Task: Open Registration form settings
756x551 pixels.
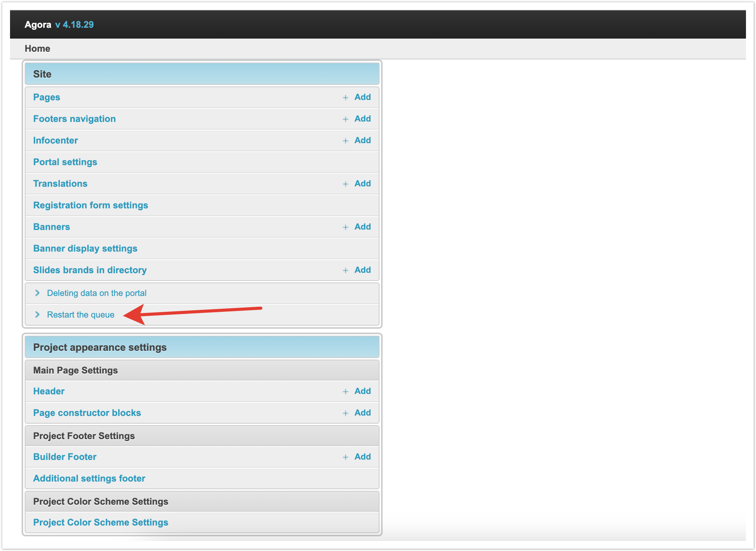Action: pos(91,205)
